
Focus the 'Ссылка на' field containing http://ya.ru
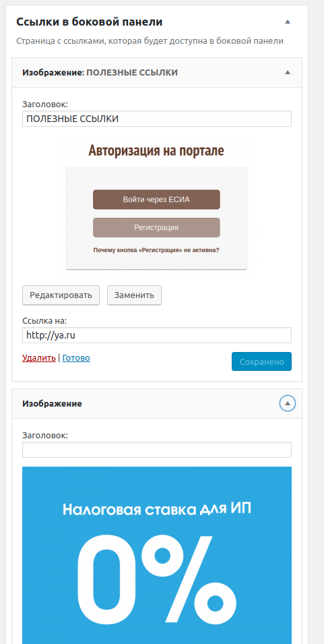click(157, 335)
